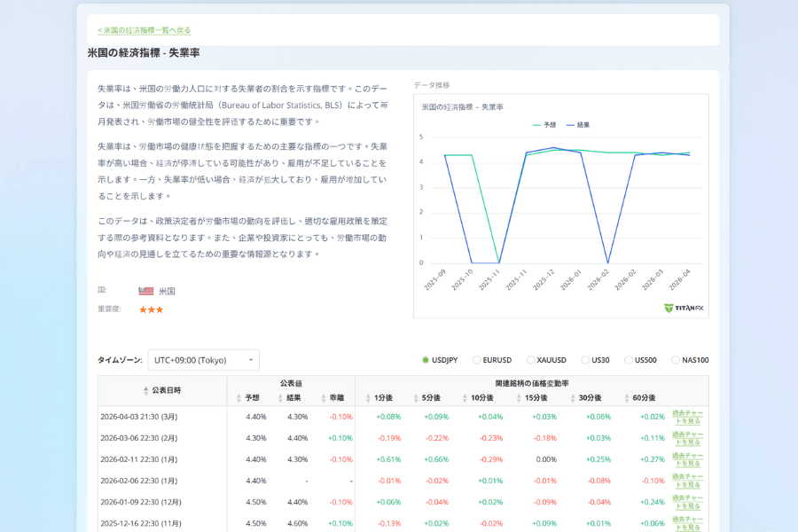Image resolution: width=798 pixels, height=532 pixels.
Task: Select the EURUSD radio button
Action: coord(476,360)
